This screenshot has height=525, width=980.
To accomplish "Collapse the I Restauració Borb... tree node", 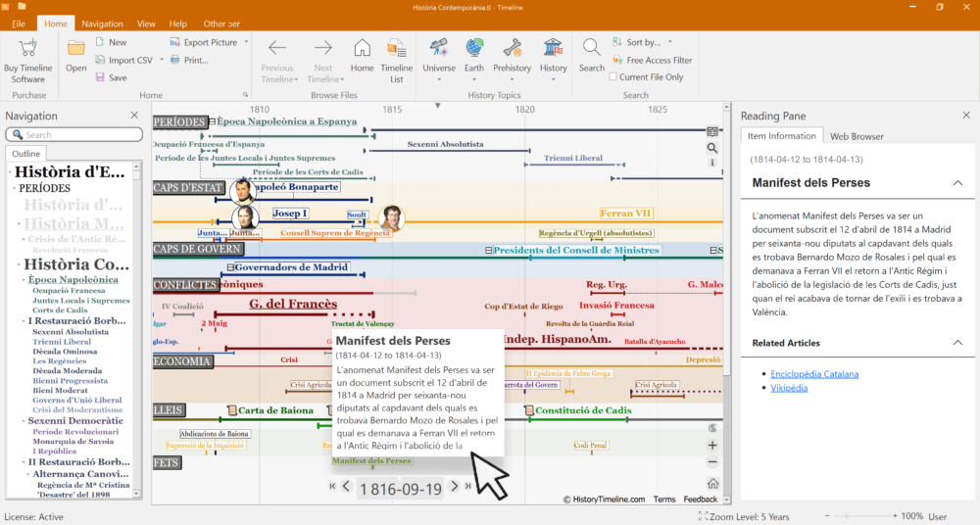I will (x=24, y=320).
